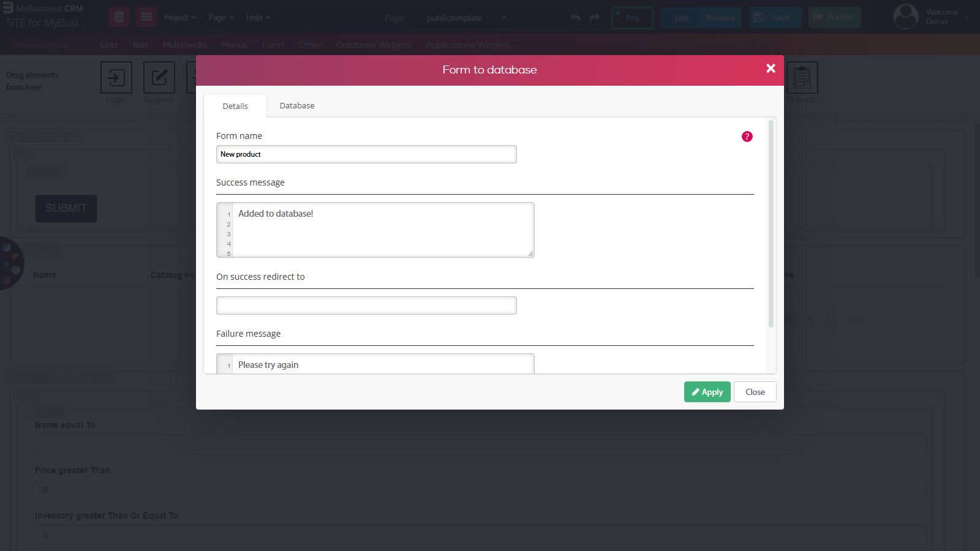This screenshot has width=980, height=551.
Task: Expand the Welcome Doron user menu arrow
Action: pyautogui.click(x=967, y=18)
